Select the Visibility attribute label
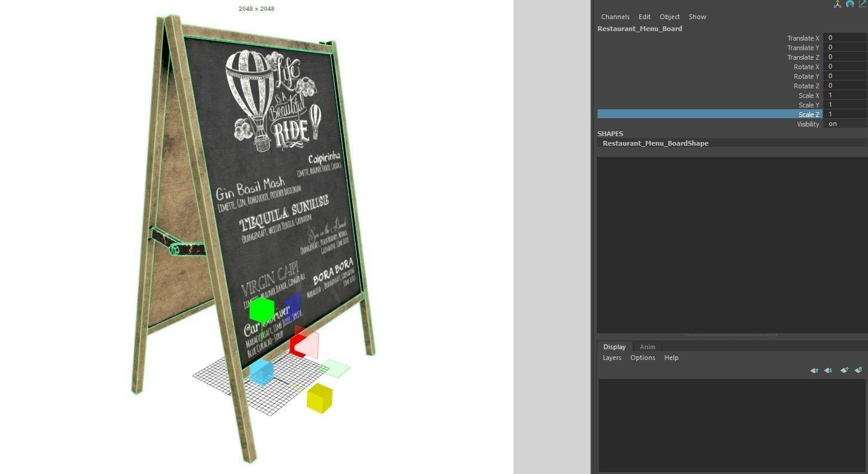The image size is (868, 474). (x=808, y=124)
